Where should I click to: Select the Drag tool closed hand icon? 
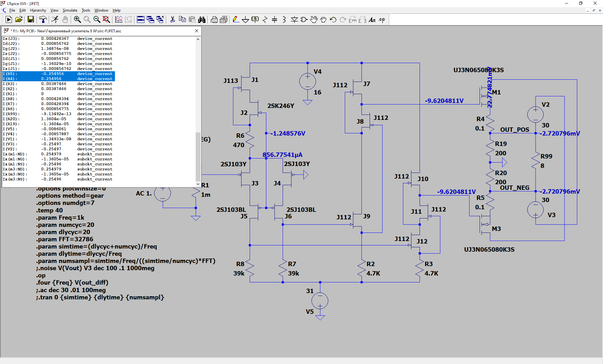tap(323, 19)
